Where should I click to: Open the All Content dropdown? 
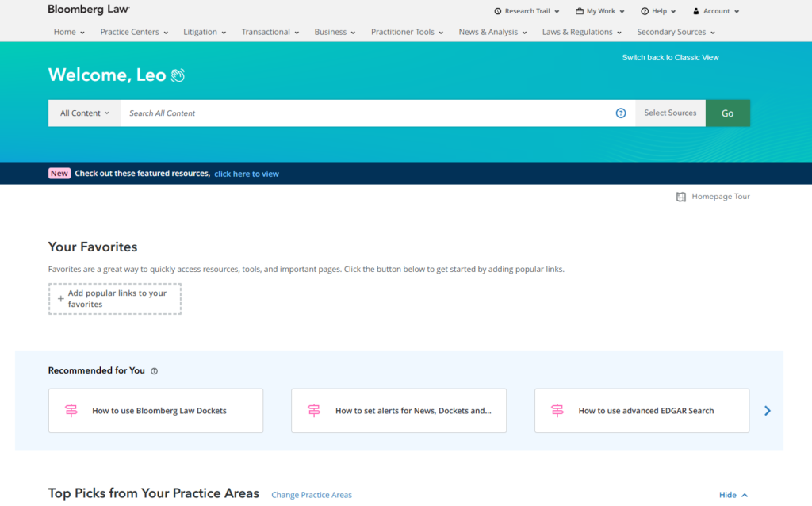(84, 113)
